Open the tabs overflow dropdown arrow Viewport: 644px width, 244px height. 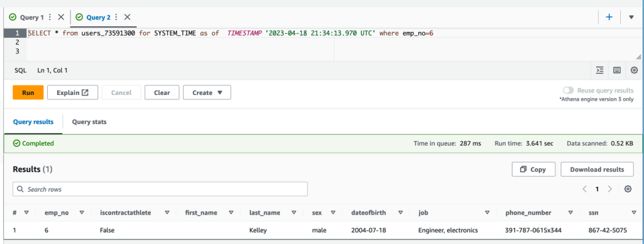[x=631, y=17]
